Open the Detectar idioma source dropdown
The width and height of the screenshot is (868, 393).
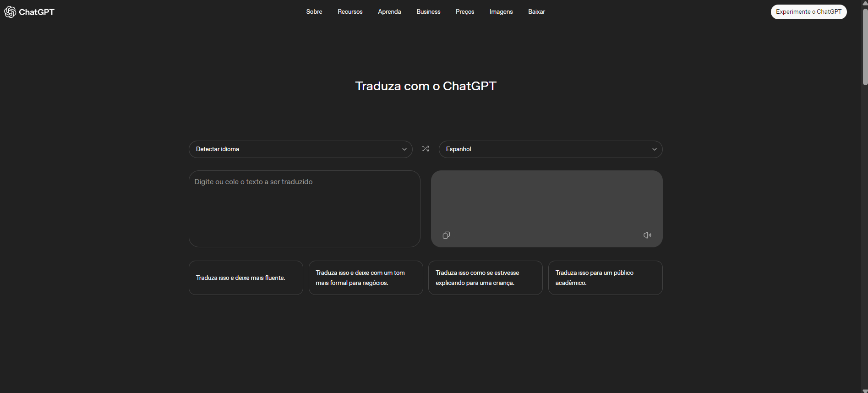pyautogui.click(x=300, y=149)
